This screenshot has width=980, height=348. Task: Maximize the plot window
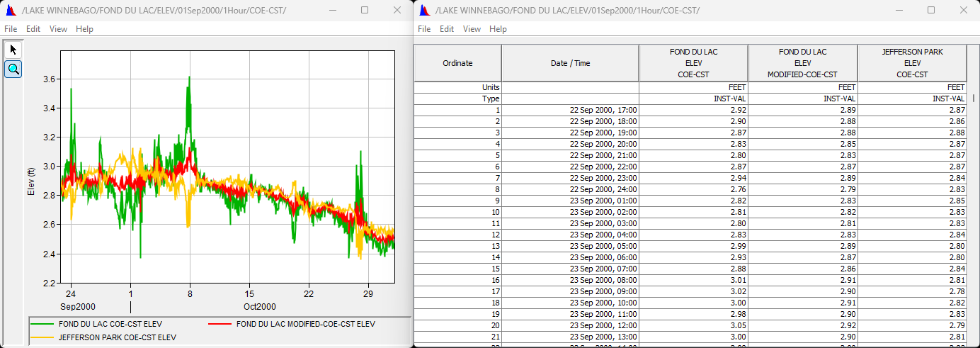365,11
